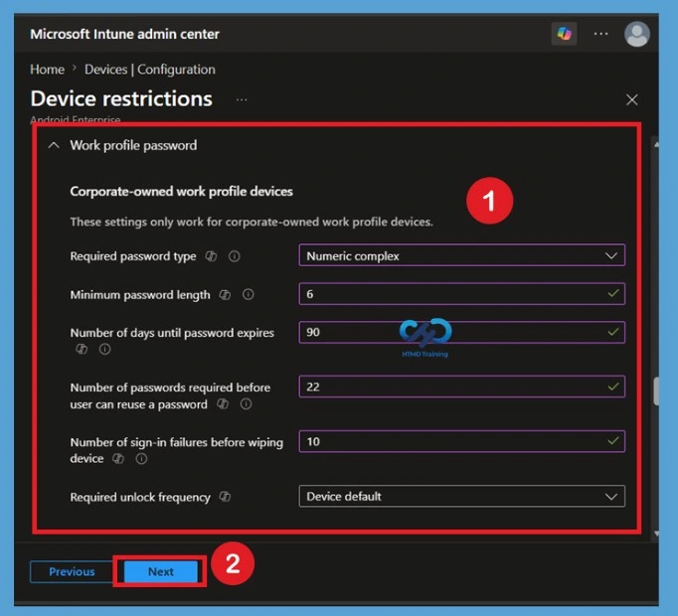Show info tooltip for password reuse setting
This screenshot has width=678, height=616.
pos(246,404)
